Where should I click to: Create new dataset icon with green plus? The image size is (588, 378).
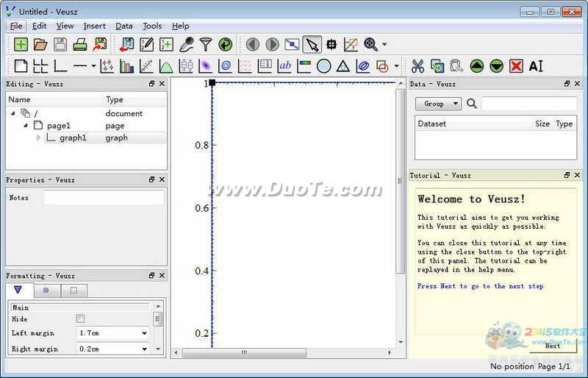[x=166, y=45]
